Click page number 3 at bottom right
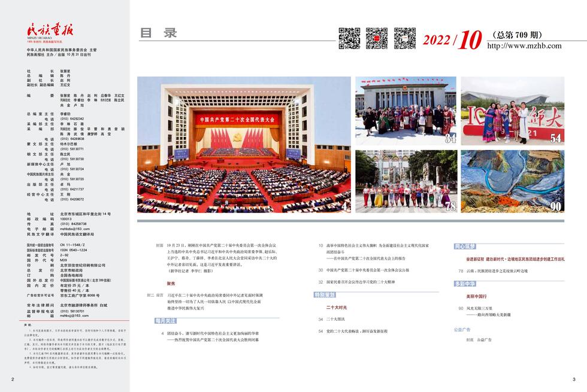The image size is (587, 392). 574,379
